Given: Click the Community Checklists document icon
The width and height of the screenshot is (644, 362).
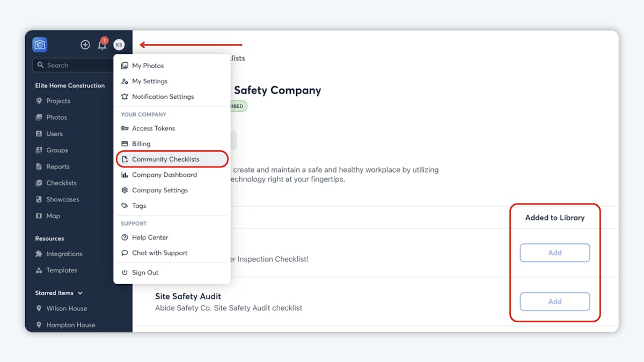Looking at the screenshot, I should [125, 160].
